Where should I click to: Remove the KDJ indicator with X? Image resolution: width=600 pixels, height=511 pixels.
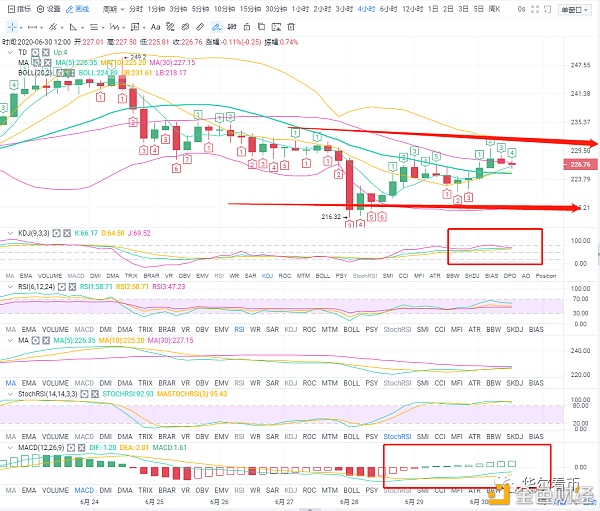click(67, 233)
